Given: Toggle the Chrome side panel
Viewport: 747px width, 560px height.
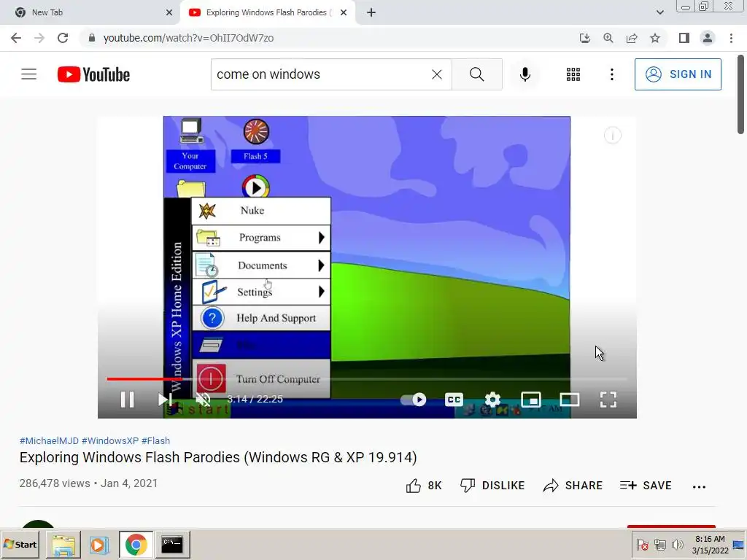Looking at the screenshot, I should coord(684,38).
